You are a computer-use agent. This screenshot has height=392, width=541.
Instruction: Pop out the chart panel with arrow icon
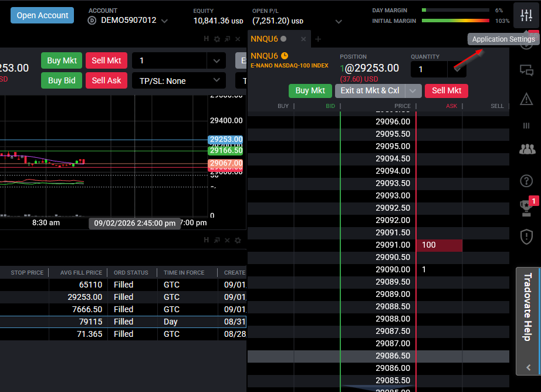tap(227, 39)
